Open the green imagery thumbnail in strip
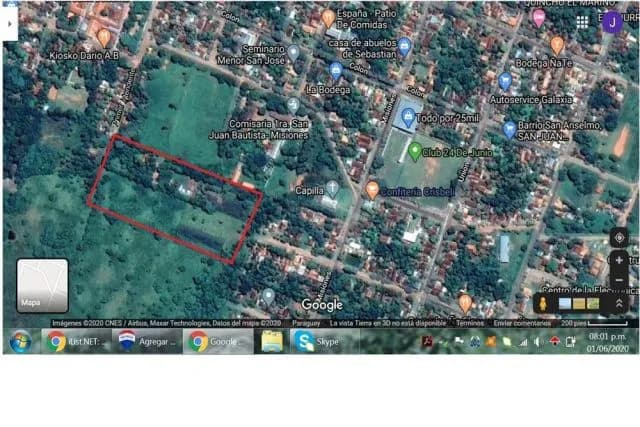640x427 pixels. 593,304
